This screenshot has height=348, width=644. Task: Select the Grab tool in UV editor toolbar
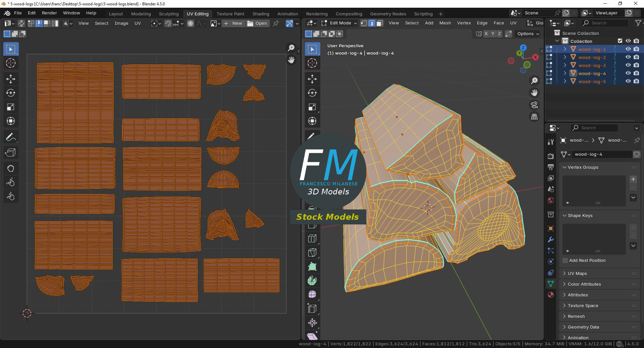11,168
